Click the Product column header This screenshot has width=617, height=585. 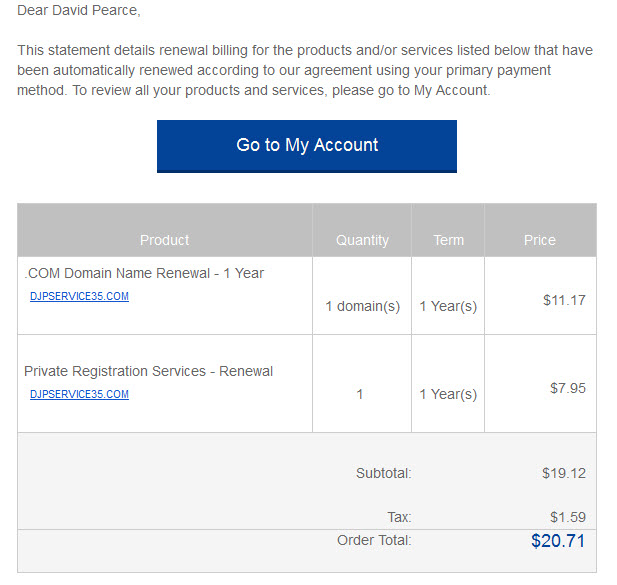tap(164, 240)
